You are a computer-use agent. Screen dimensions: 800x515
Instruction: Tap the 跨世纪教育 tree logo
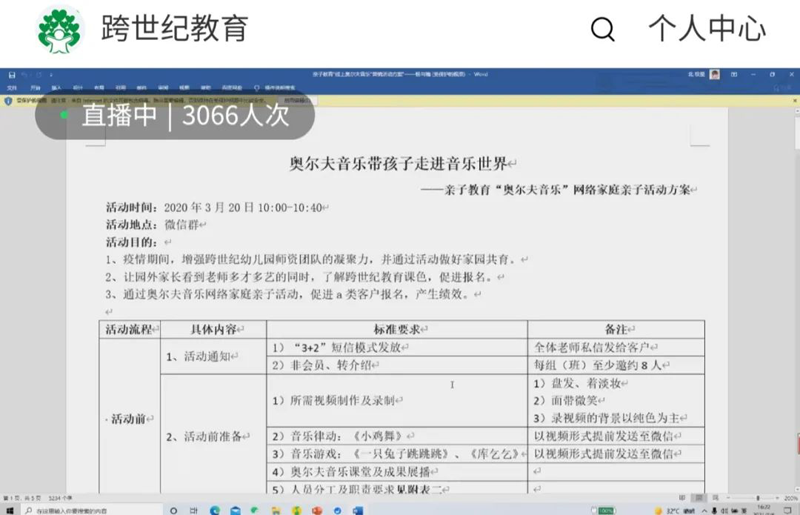click(59, 29)
